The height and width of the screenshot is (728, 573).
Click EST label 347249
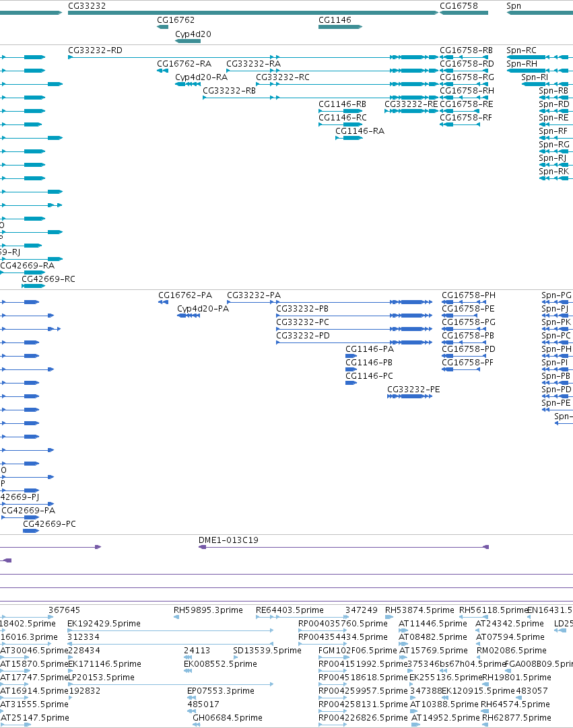pyautogui.click(x=361, y=610)
